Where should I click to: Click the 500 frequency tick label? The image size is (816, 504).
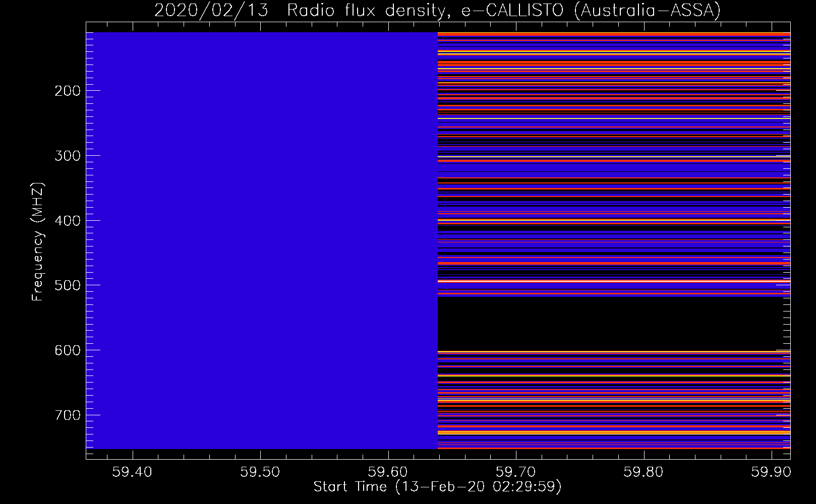68,285
